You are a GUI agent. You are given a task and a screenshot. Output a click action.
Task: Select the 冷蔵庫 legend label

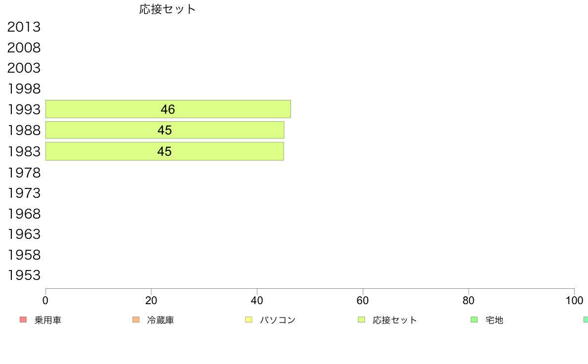point(160,320)
